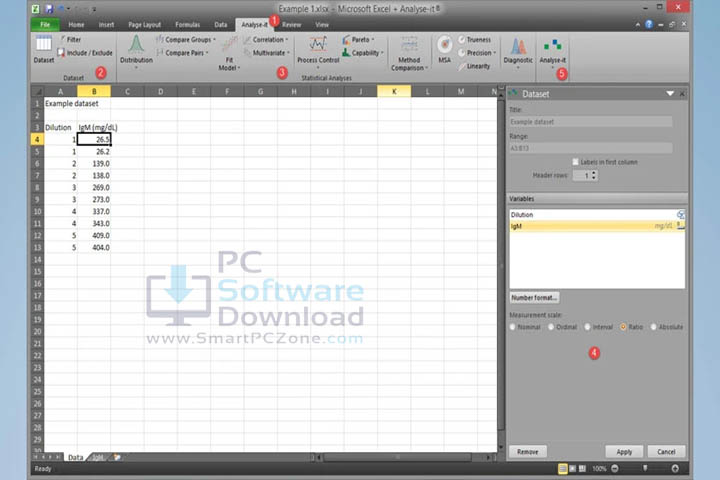
Task: Click the Dilution variable type icon
Action: (681, 215)
